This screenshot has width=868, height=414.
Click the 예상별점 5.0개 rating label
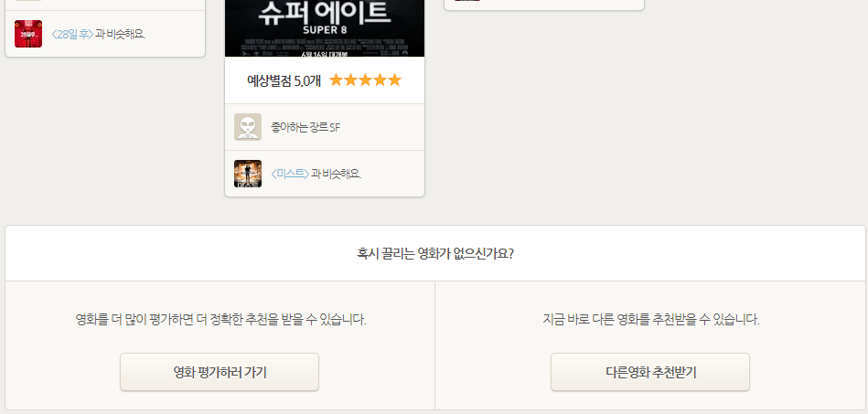[284, 80]
